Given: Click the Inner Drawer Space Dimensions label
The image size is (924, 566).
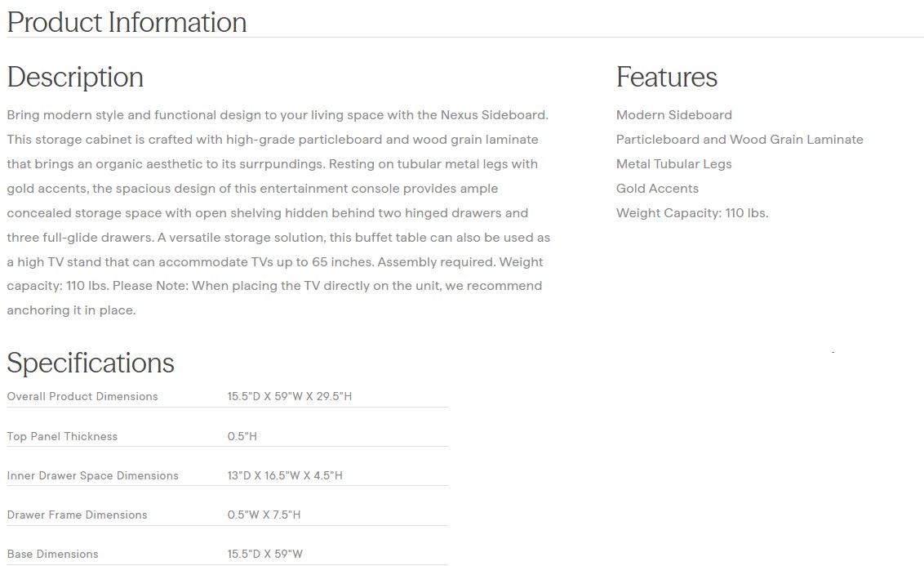Looking at the screenshot, I should [x=92, y=475].
